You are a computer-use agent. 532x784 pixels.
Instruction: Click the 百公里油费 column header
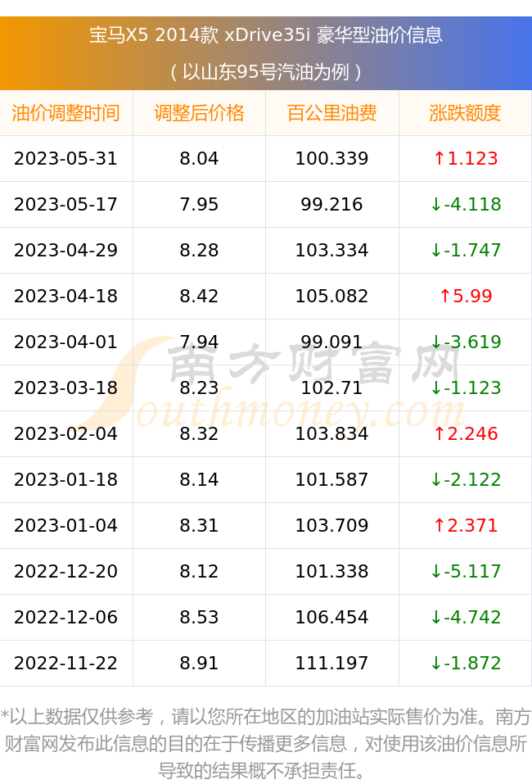point(332,113)
